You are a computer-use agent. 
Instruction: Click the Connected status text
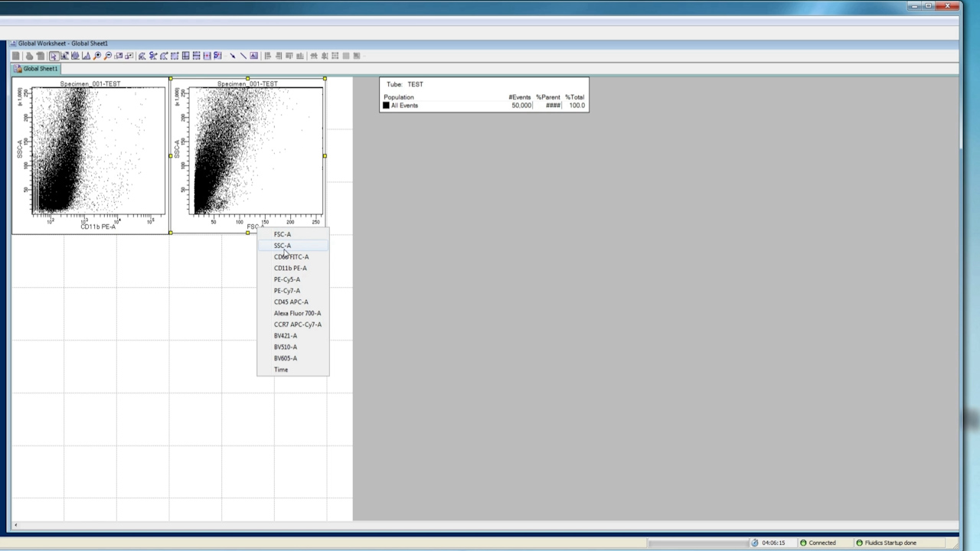tap(822, 543)
